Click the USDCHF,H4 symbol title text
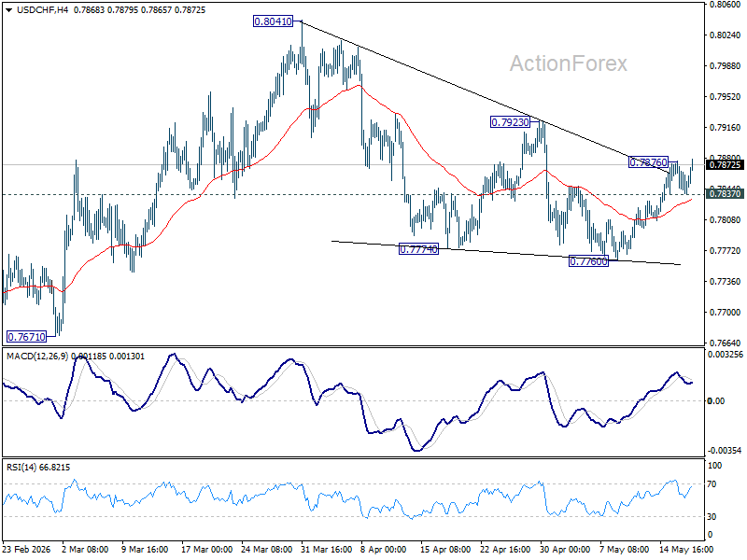Screen dimensions: 747x560 click(43, 10)
